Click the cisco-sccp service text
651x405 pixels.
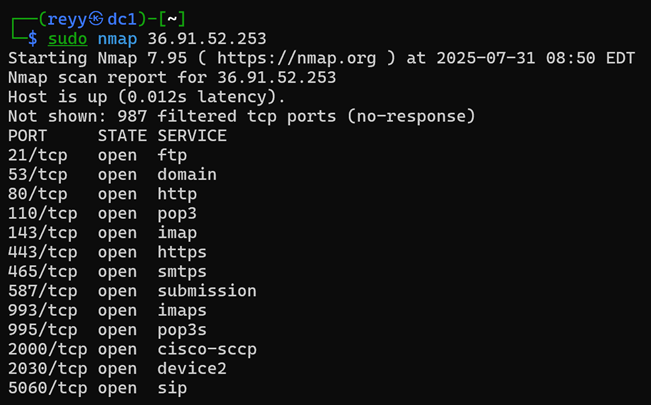tap(207, 349)
